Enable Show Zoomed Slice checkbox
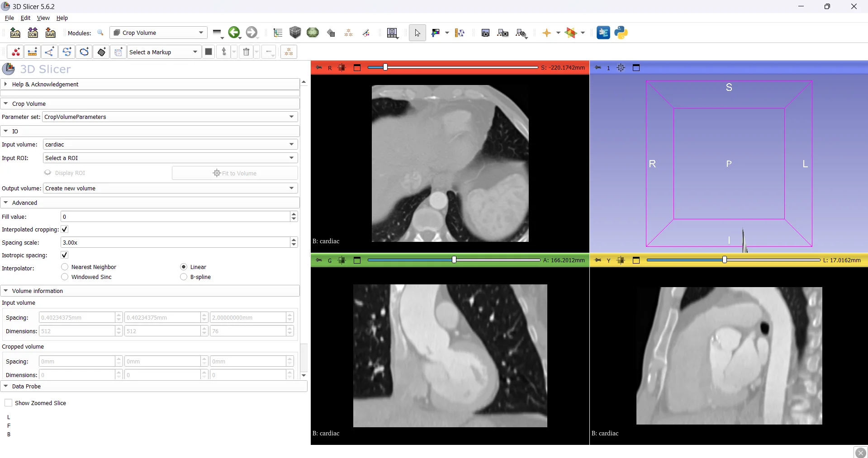Viewport: 868px width, 458px height. pyautogui.click(x=8, y=403)
